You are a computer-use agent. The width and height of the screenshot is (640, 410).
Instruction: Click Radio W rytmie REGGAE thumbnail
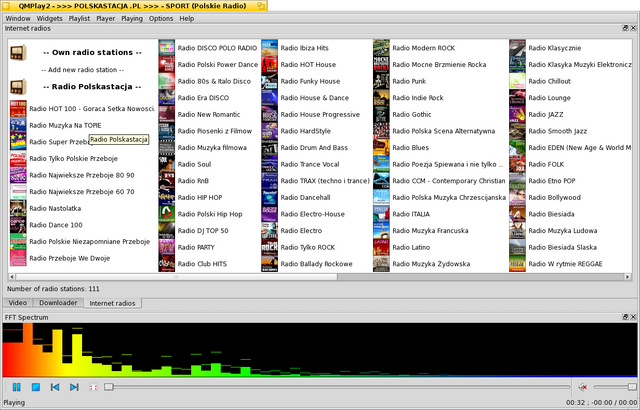[x=517, y=264]
